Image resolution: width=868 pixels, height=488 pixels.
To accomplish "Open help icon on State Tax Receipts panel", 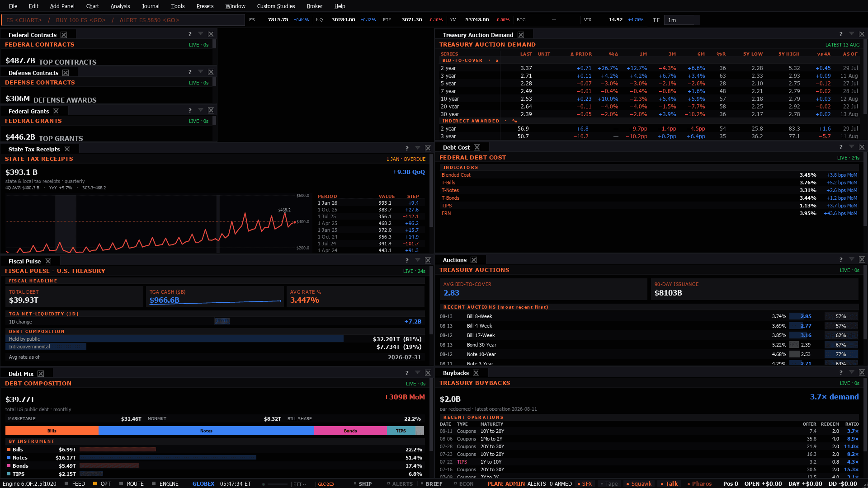I will [407, 149].
